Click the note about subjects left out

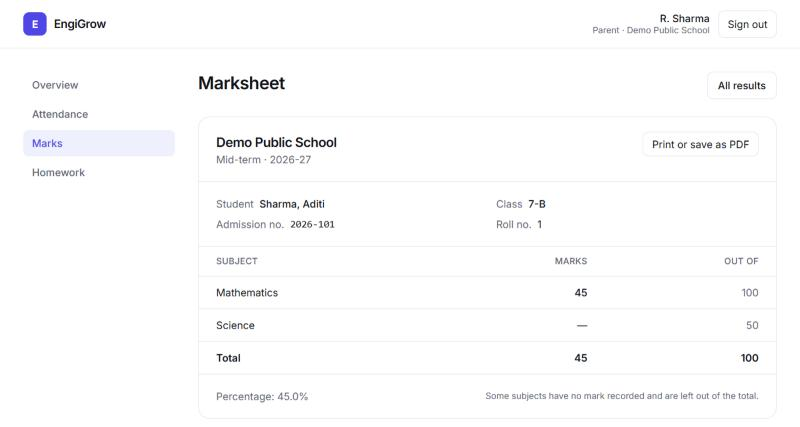tap(622, 396)
